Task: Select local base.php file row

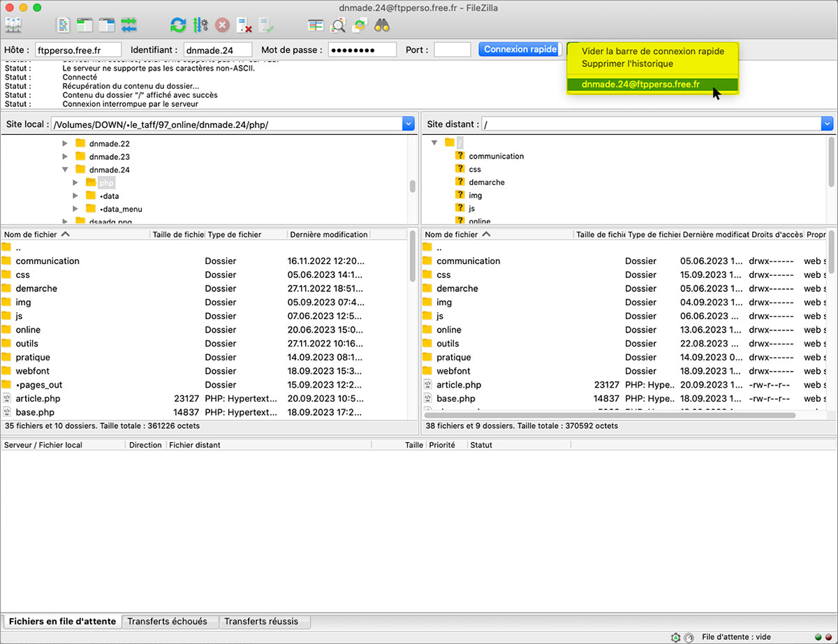Action: point(204,412)
